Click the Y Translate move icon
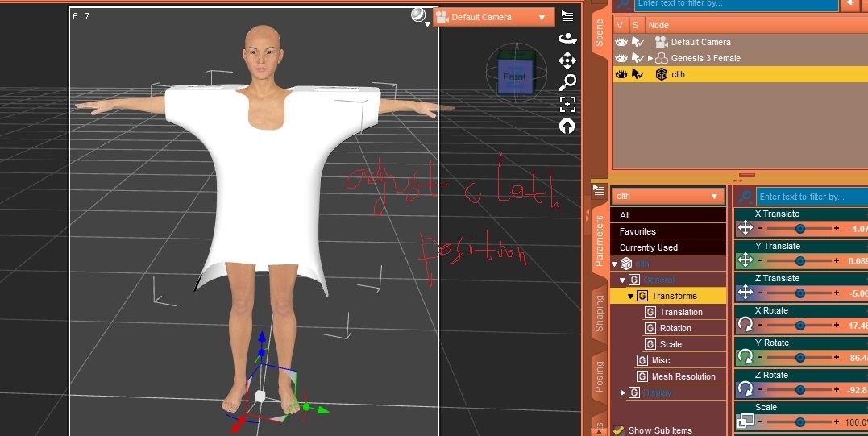868x436 pixels. pos(745,260)
